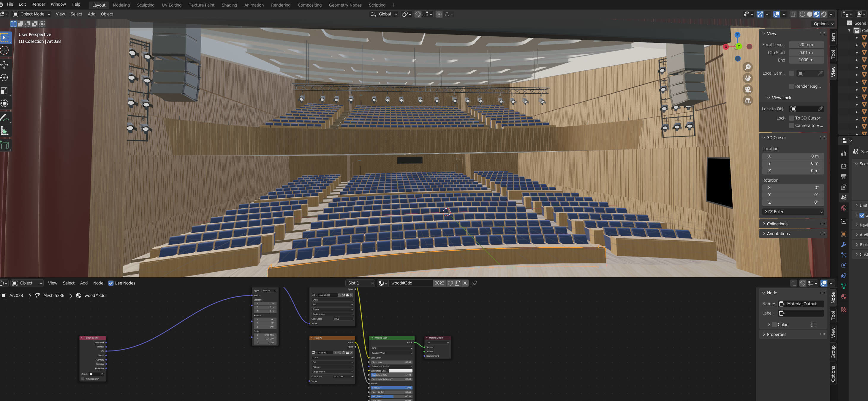This screenshot has height=401, width=868.
Task: Select the Move tool in toolbar
Action: tap(6, 65)
